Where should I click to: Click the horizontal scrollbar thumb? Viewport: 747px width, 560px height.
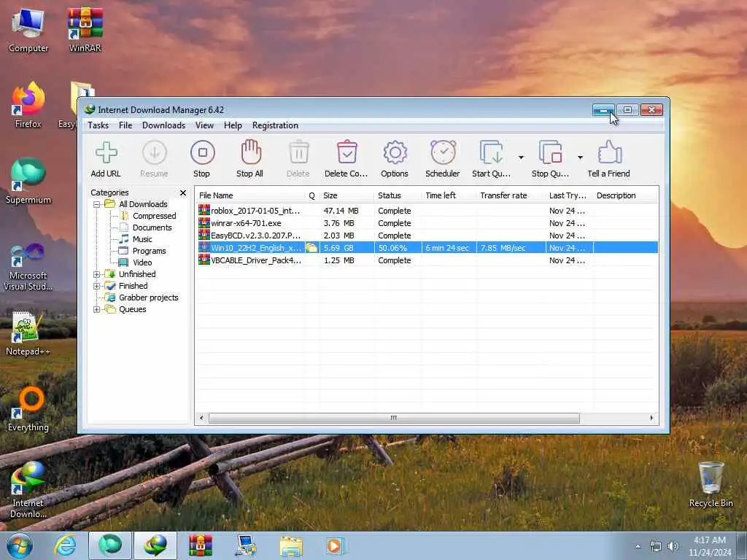pos(394,418)
